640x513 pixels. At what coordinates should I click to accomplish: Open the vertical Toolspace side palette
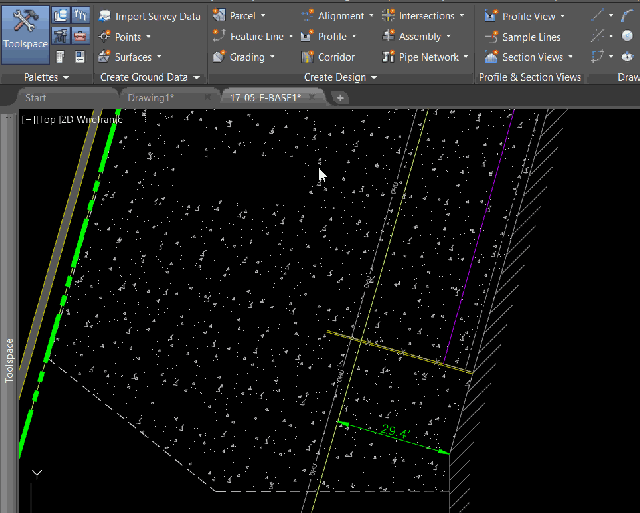click(9, 365)
